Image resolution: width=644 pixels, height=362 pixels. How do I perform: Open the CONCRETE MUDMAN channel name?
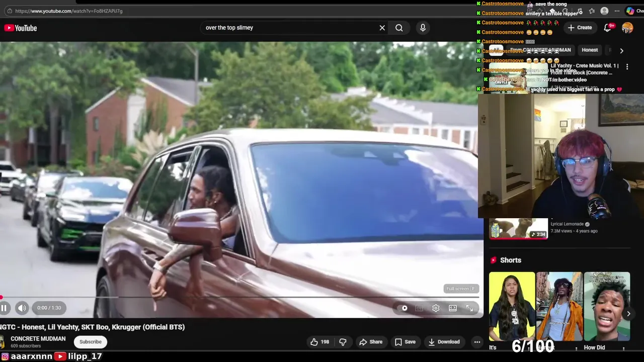[38, 339]
